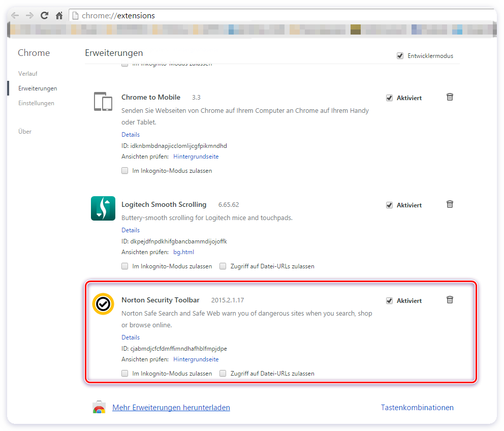Click the Logitech Smooth Scrolling title
This screenshot has height=431, width=504.
click(x=164, y=204)
